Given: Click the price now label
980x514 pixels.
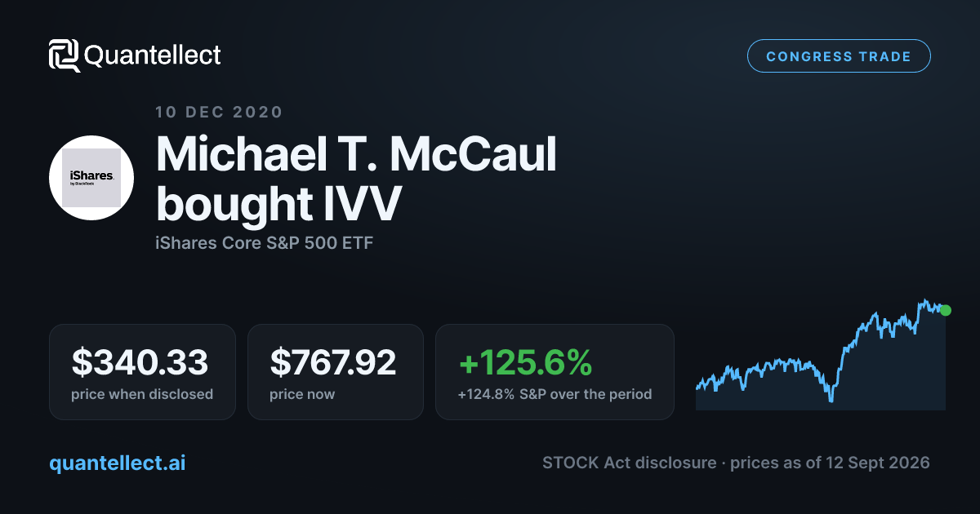Looking at the screenshot, I should pyautogui.click(x=302, y=394).
